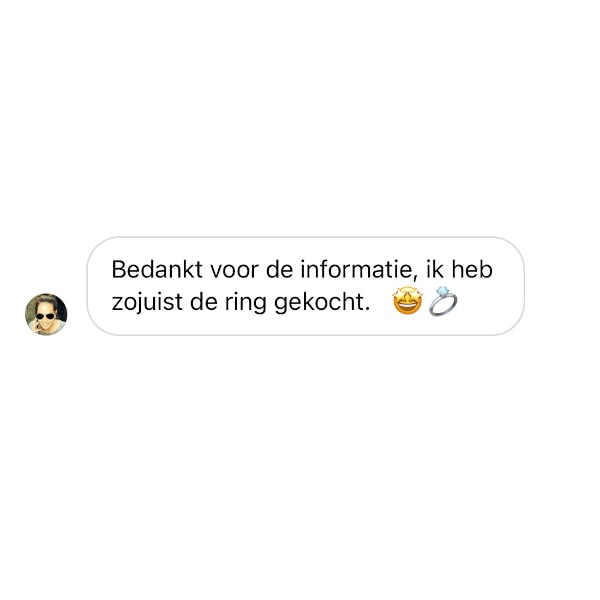Click the diamond ring emoji
The image size is (600, 600).
[443, 301]
